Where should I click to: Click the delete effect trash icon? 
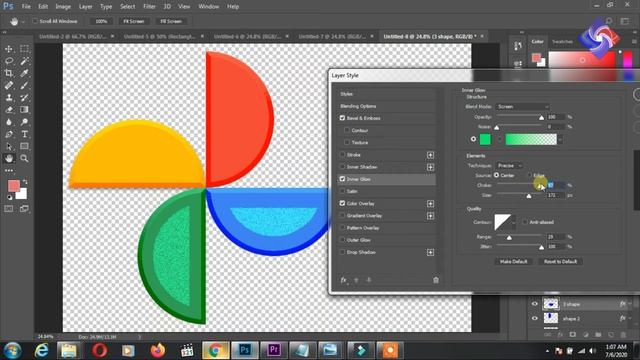click(436, 280)
